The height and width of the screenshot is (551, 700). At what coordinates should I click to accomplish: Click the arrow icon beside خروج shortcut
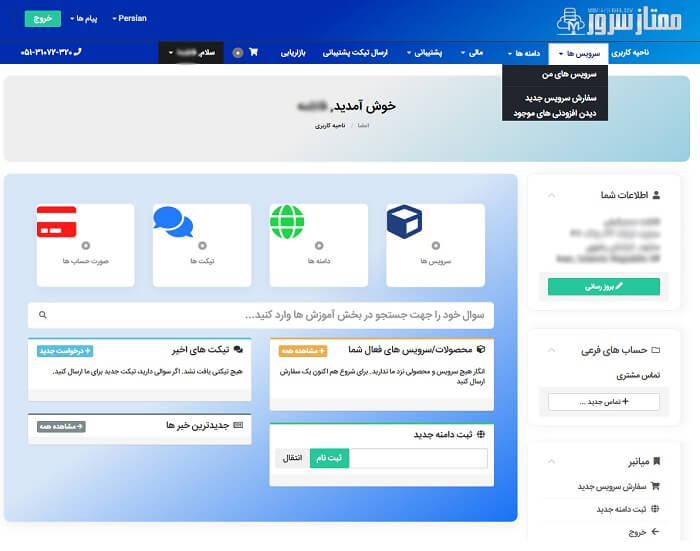point(655,531)
